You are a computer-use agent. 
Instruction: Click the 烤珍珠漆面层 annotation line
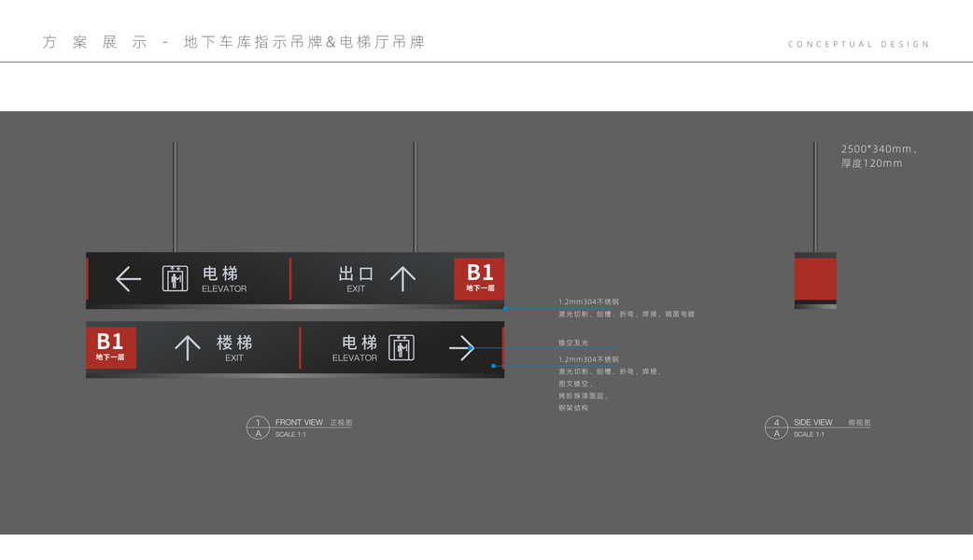click(x=584, y=396)
